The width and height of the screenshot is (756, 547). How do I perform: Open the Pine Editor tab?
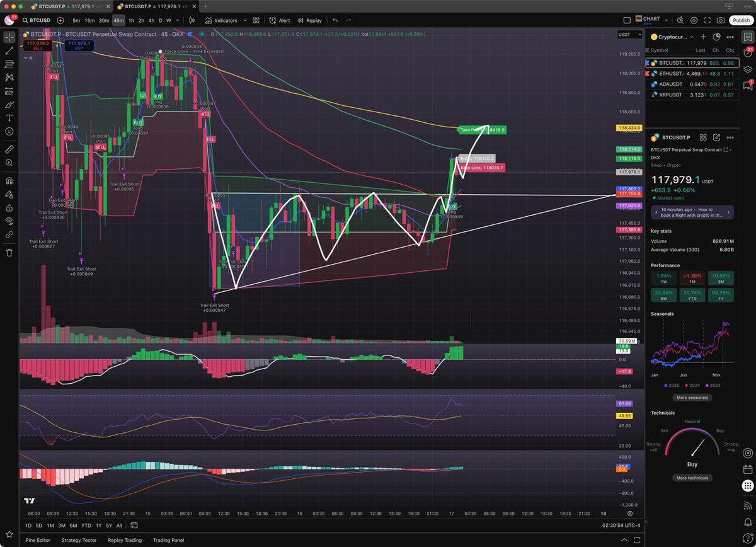(x=39, y=540)
